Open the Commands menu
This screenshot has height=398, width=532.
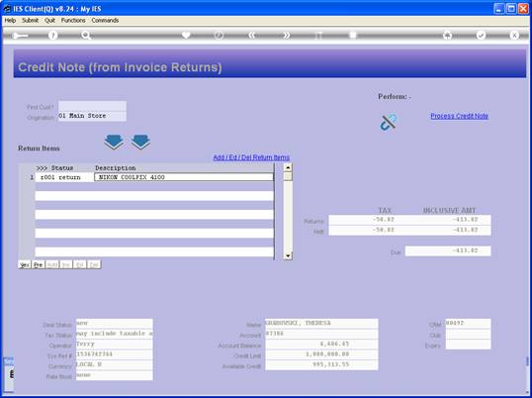tap(105, 21)
